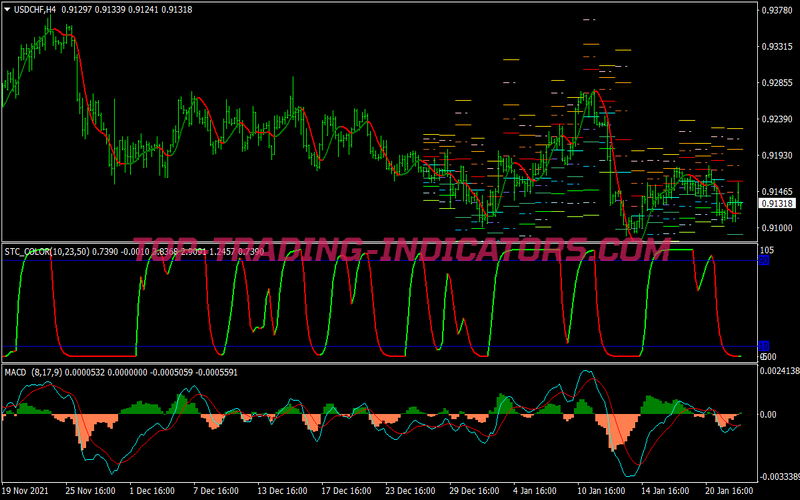The width and height of the screenshot is (800, 500).
Task: Select the 0.91000 price axis label
Action: [777, 228]
